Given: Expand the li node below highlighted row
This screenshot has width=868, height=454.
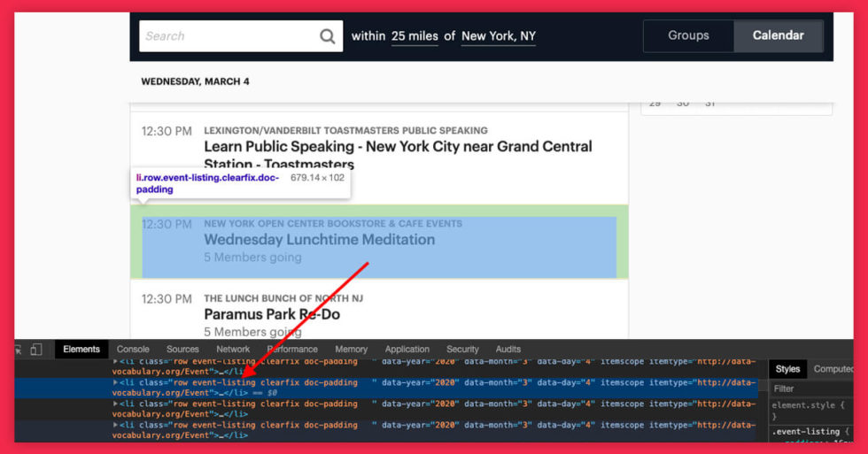Looking at the screenshot, I should click(115, 404).
